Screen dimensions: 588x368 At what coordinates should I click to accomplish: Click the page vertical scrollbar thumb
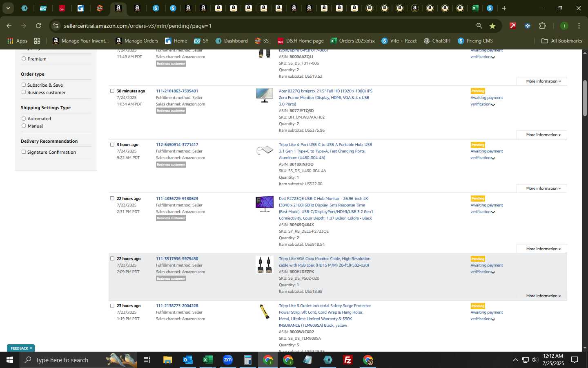(585, 98)
